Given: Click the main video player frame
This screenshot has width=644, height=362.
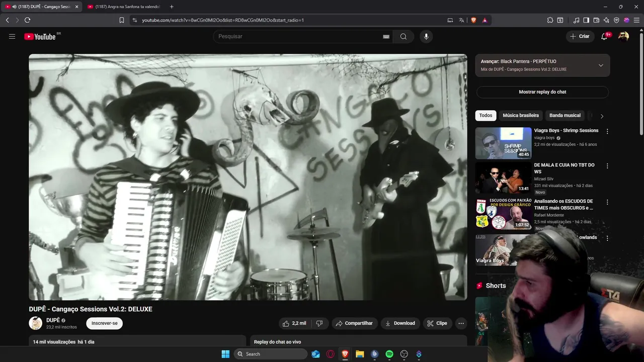Looking at the screenshot, I should (x=248, y=177).
